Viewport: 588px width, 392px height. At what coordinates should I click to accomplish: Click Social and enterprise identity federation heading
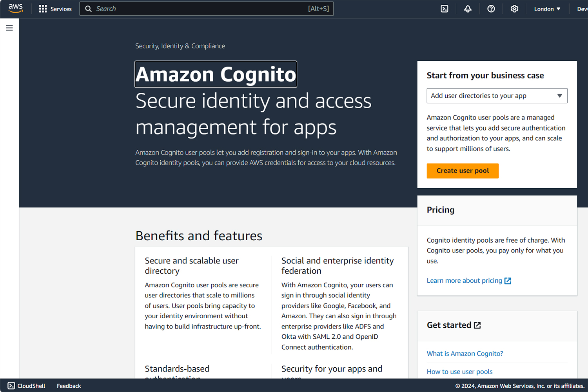pyautogui.click(x=338, y=266)
